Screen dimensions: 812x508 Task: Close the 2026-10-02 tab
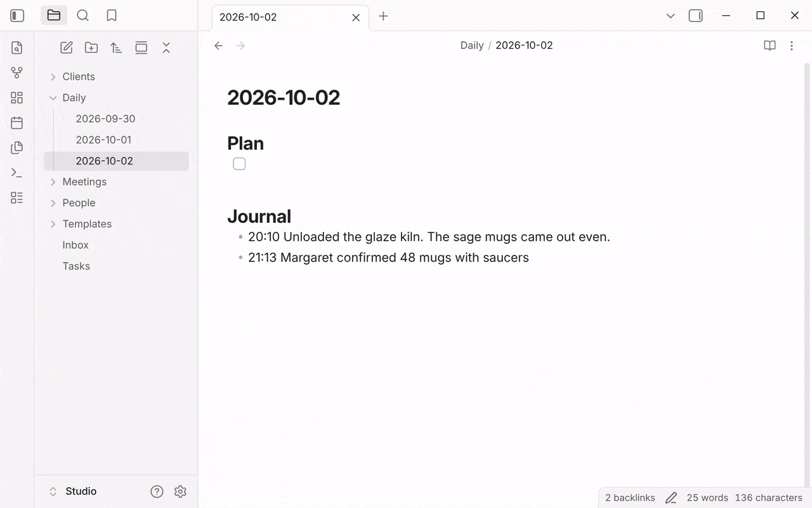(356, 18)
